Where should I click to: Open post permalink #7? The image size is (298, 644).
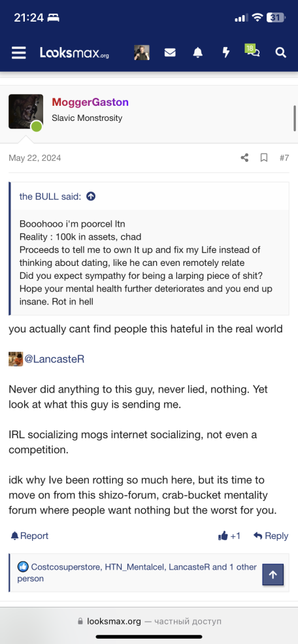tap(284, 157)
